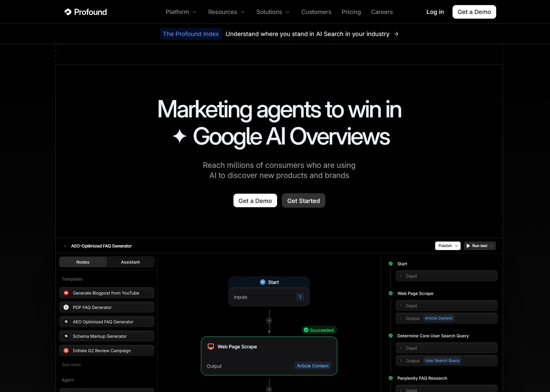The width and height of the screenshot is (550, 392).
Task: Visit the Careers page
Action: [x=382, y=12]
